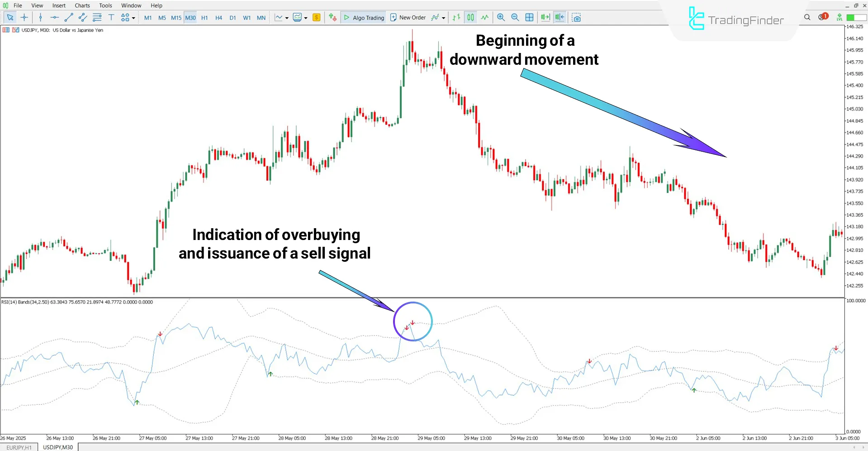868x451 pixels.
Task: Open the Charts menu
Action: click(82, 5)
